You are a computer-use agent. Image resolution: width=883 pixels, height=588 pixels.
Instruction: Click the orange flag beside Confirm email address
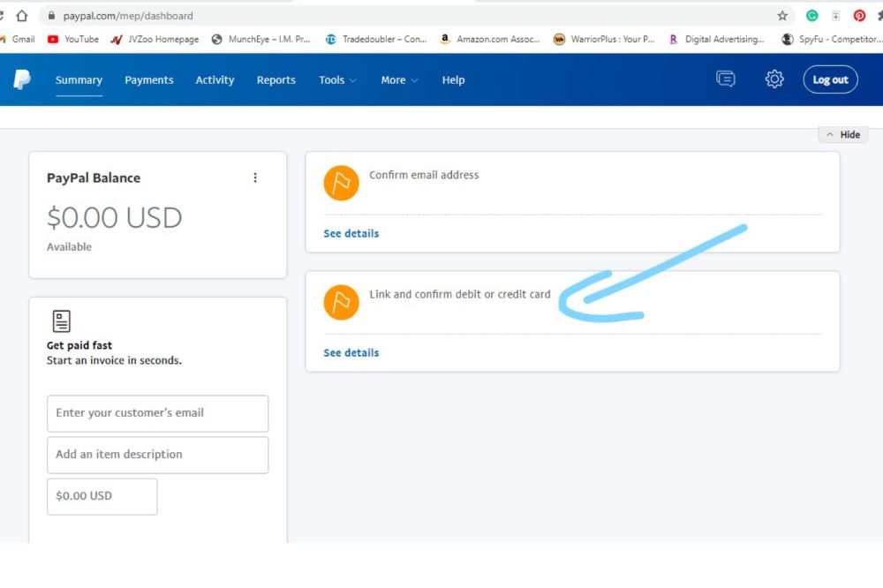342,183
